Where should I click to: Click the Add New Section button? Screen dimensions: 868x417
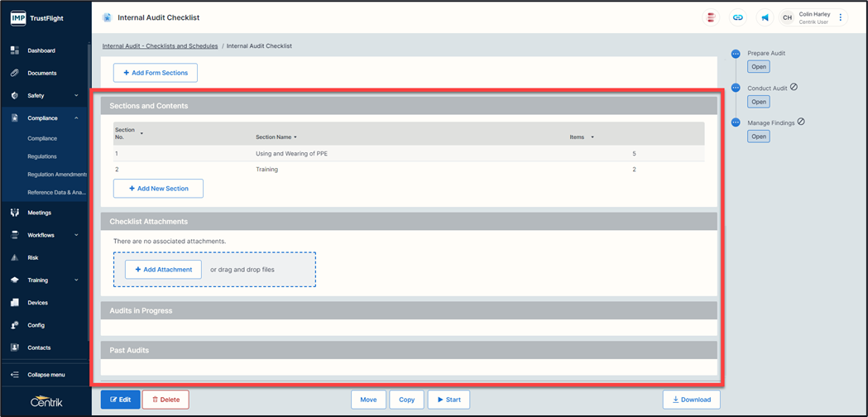[158, 189]
